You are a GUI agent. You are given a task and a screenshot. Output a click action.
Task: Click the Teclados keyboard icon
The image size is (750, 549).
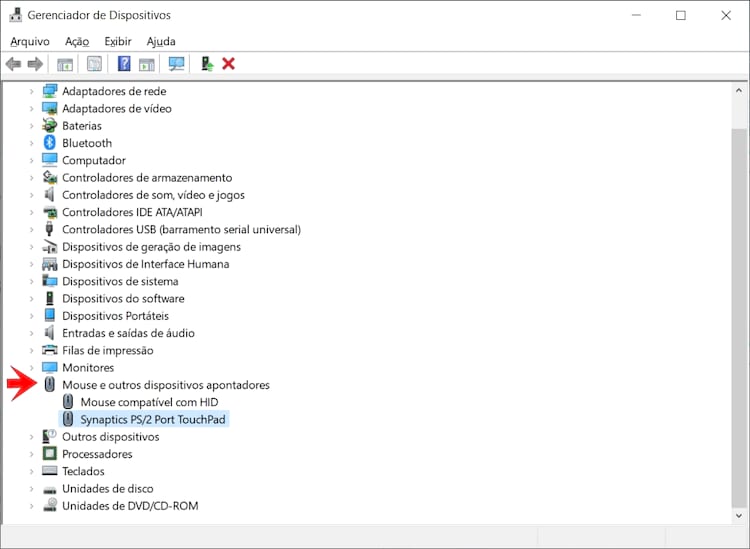[49, 471]
